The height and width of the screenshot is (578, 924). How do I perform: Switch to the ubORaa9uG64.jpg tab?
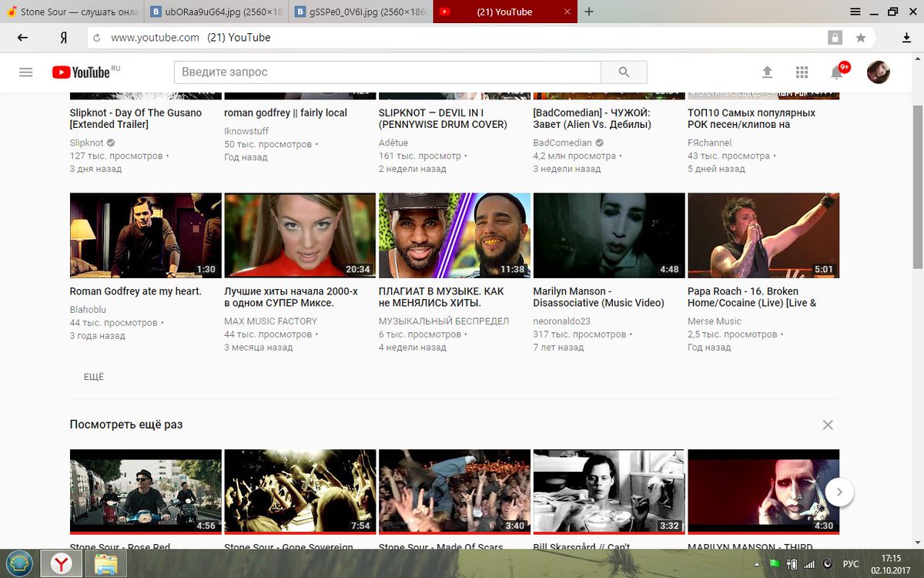[x=216, y=12]
